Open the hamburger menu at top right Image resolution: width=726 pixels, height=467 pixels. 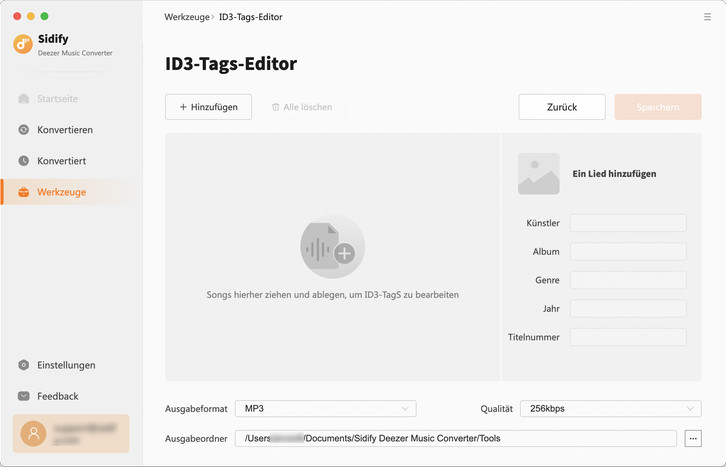[707, 17]
